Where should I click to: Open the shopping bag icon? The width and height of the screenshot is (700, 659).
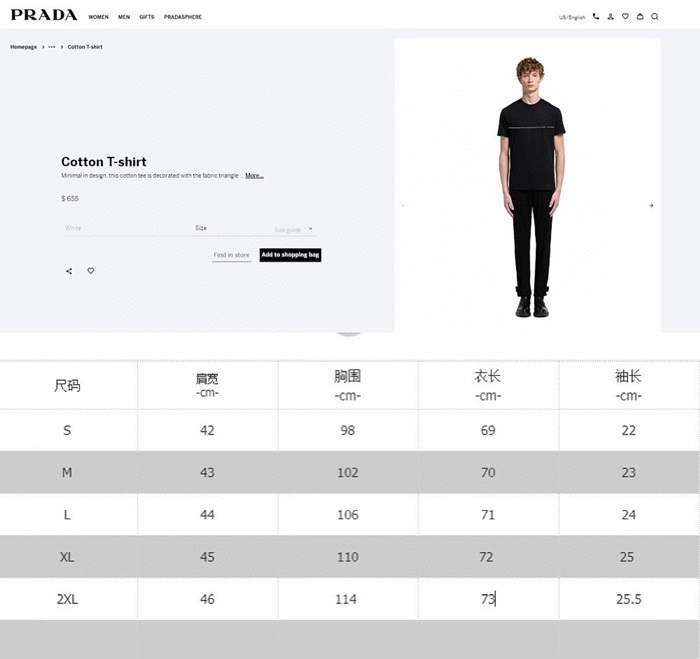pos(640,17)
